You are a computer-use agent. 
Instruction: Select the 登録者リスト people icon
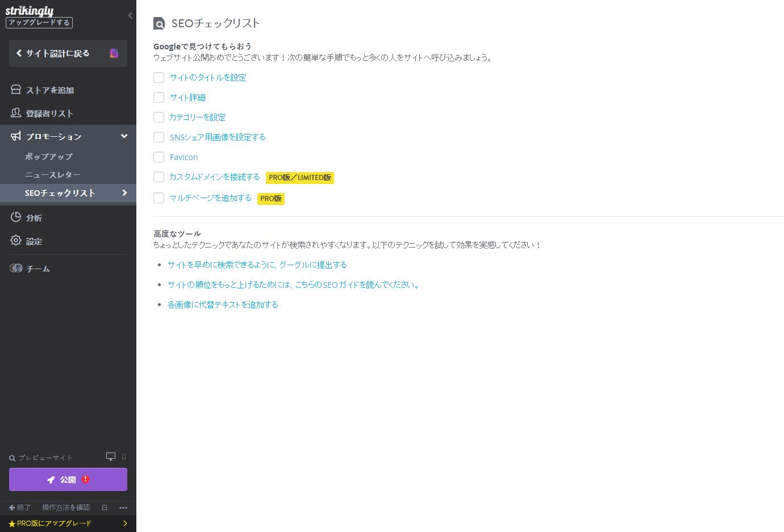coord(16,113)
